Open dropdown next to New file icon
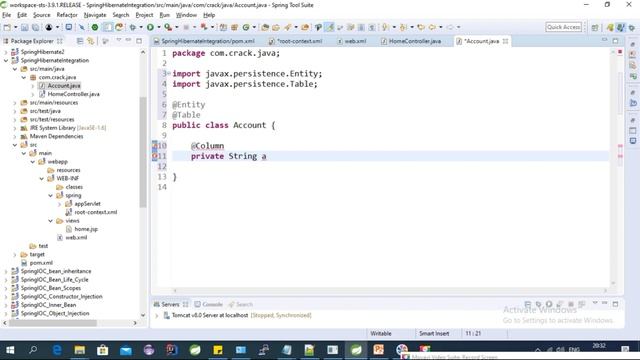The image size is (640, 360). click(16, 27)
